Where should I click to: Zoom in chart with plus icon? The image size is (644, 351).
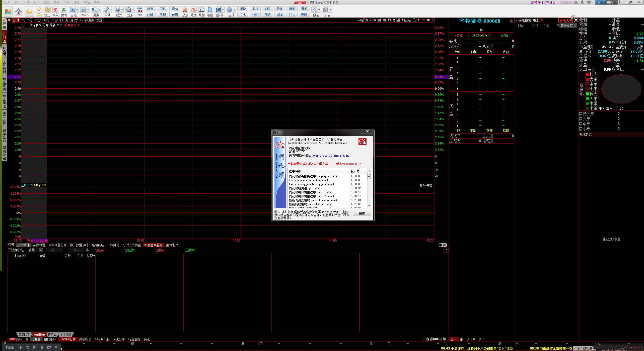click(419, 20)
